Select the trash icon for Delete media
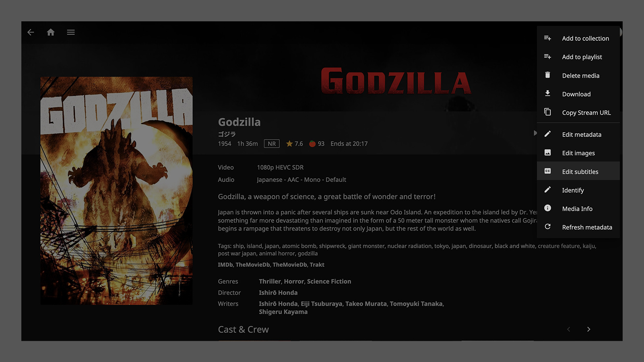This screenshot has width=644, height=362. [x=548, y=75]
